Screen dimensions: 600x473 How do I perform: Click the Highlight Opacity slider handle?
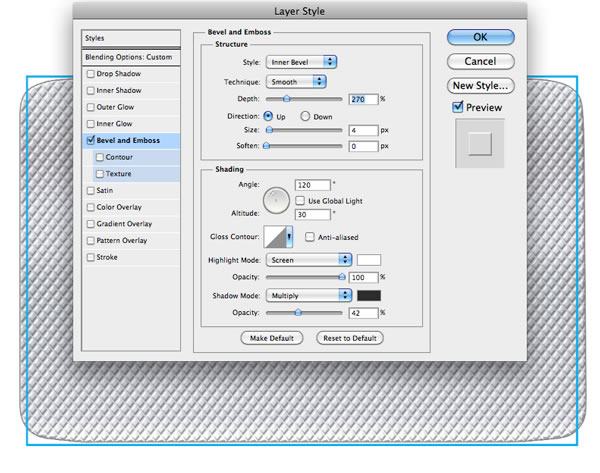(342, 277)
